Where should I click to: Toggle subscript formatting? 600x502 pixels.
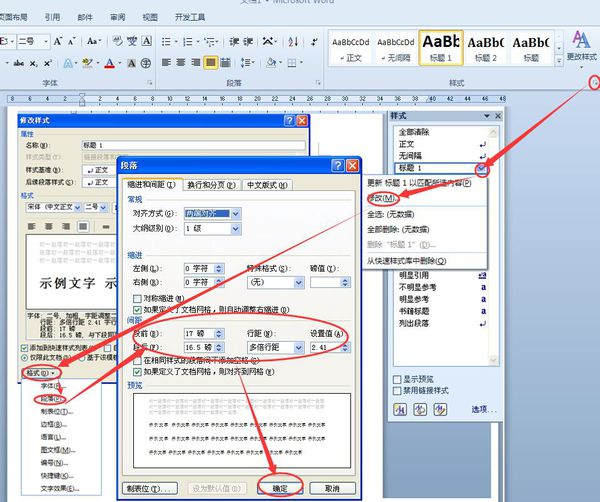34,64
